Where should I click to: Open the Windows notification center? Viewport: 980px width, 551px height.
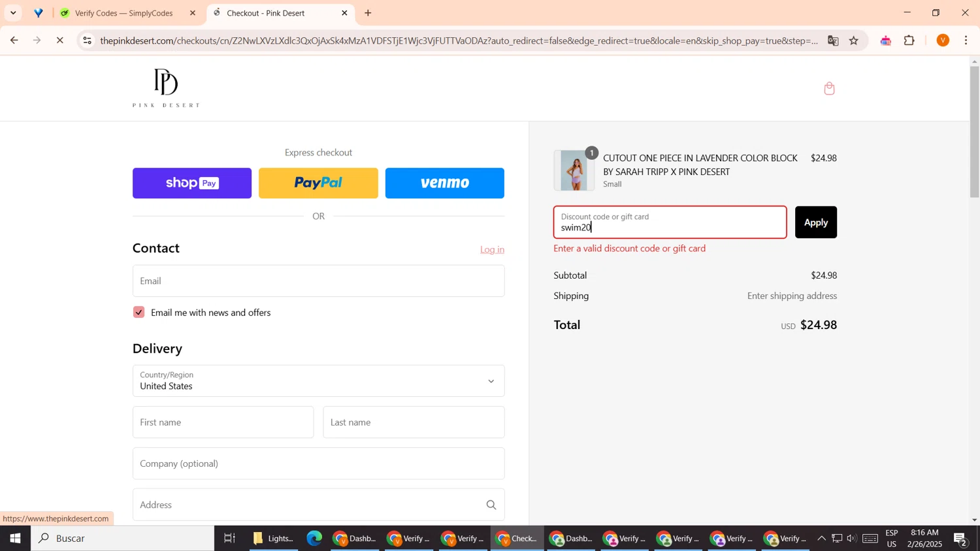[960, 539]
